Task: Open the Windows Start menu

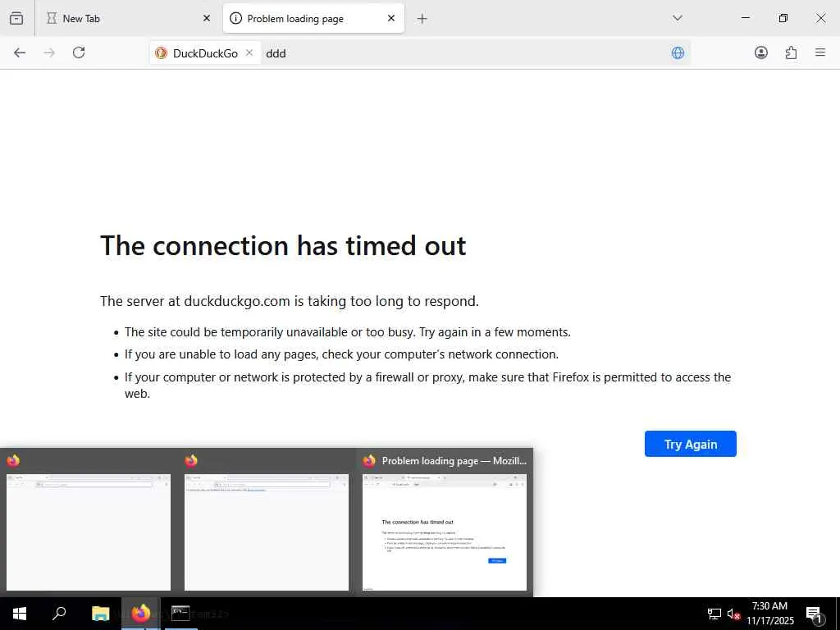Action: pyautogui.click(x=20, y=614)
